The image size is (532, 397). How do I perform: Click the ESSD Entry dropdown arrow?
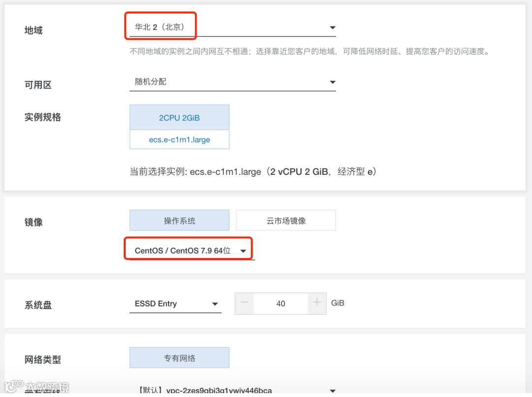click(215, 304)
